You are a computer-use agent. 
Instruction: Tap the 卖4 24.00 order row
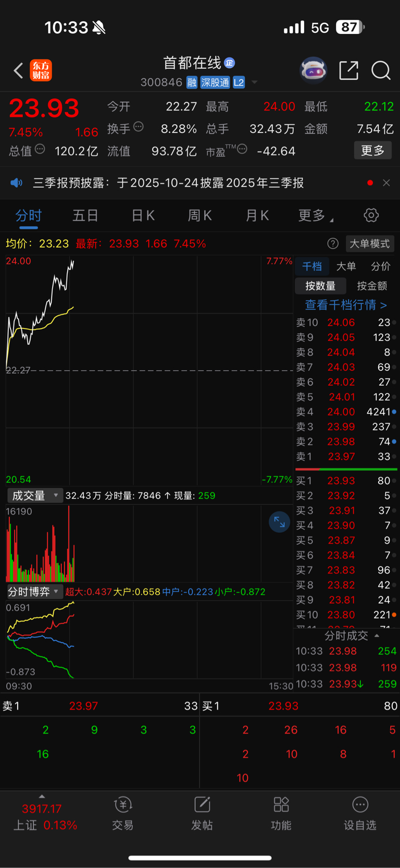coord(346,412)
